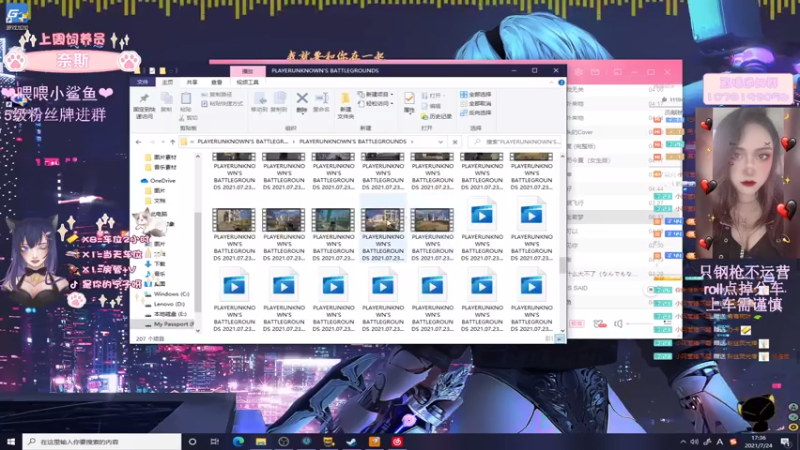Viewport: 800px width, 450px height.
Task: Click the pink Play (播放) contextual tab
Action: [247, 71]
